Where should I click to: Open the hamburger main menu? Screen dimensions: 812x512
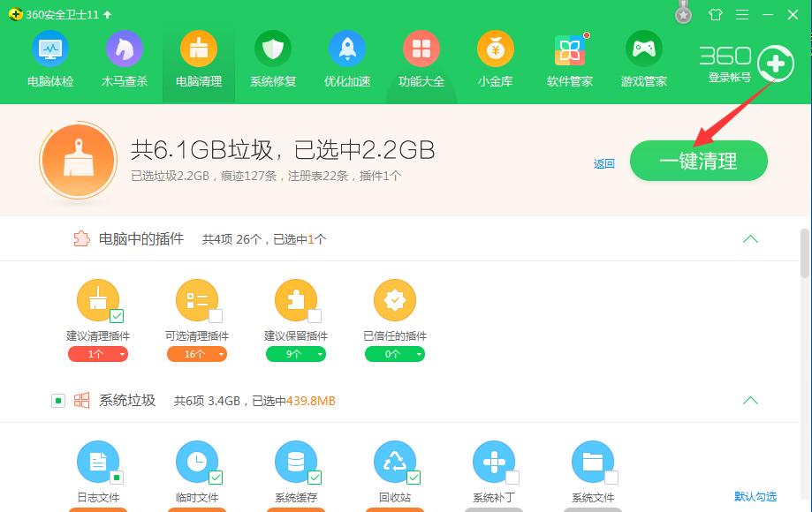pos(741,14)
